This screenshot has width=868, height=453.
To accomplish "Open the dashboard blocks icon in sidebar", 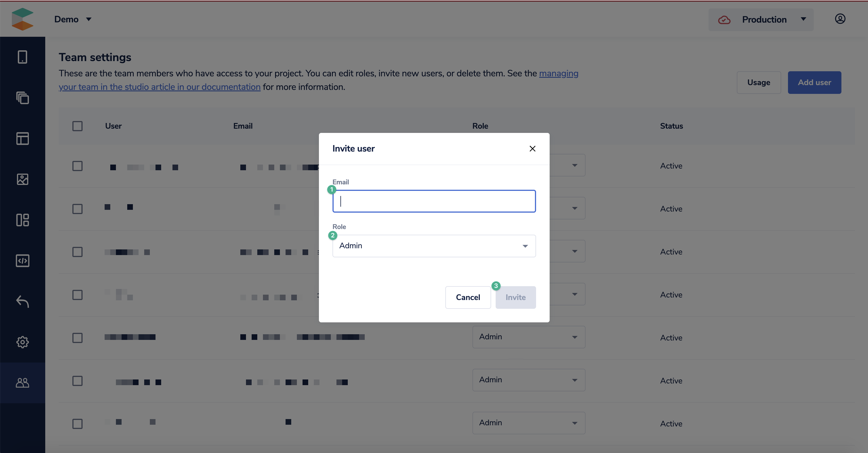I will (22, 220).
